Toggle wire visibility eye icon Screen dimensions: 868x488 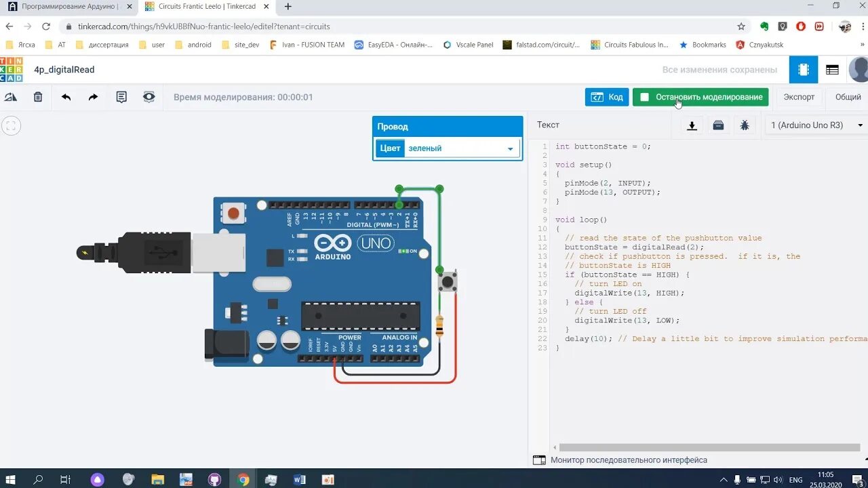tap(149, 97)
